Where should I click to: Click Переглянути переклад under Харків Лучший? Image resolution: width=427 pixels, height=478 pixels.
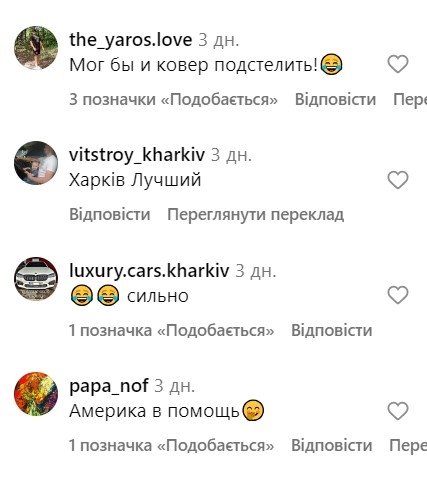click(x=256, y=214)
